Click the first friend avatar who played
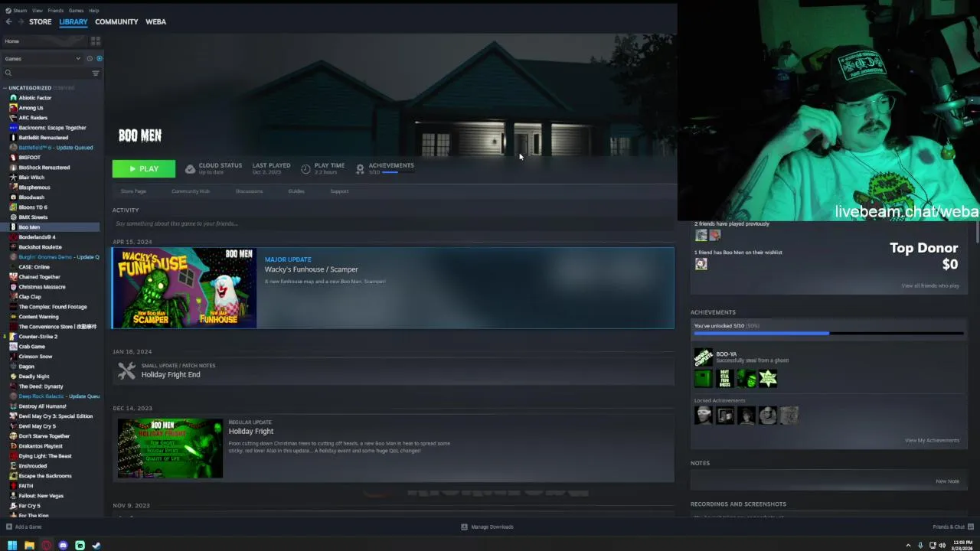This screenshot has height=551, width=980. click(x=701, y=235)
